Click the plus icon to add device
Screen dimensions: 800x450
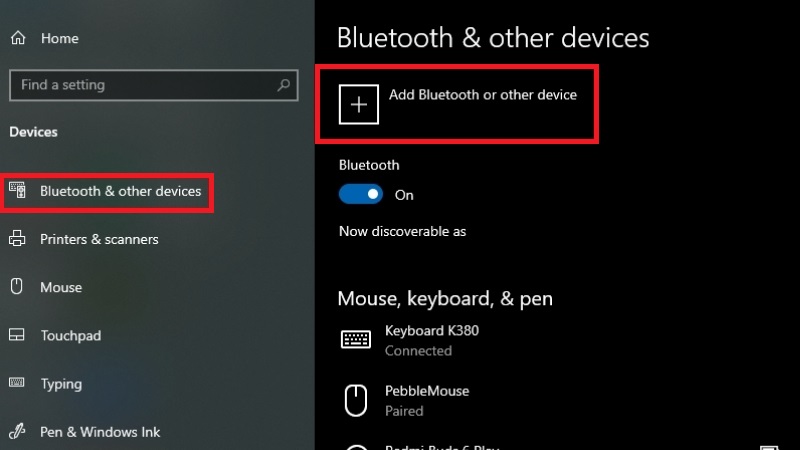pos(359,104)
